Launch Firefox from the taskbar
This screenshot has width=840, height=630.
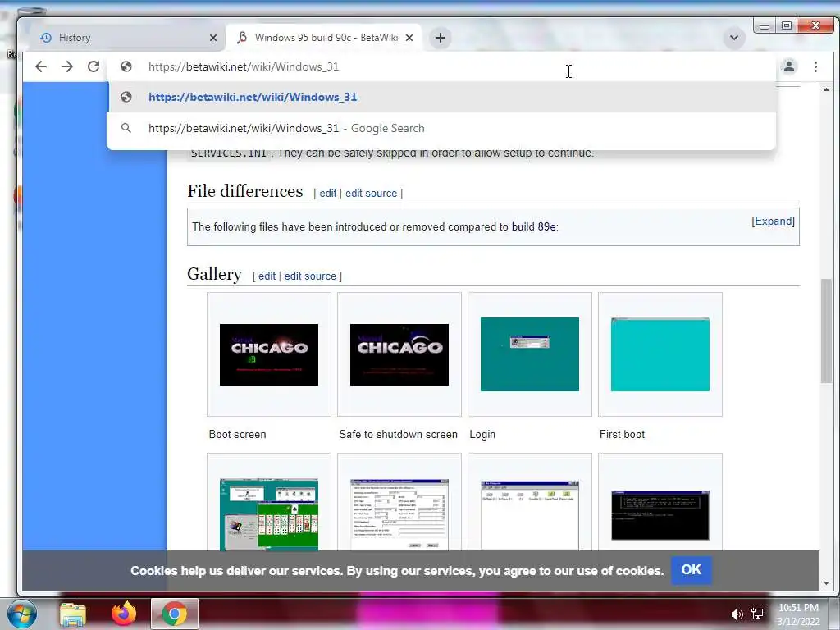tap(124, 614)
